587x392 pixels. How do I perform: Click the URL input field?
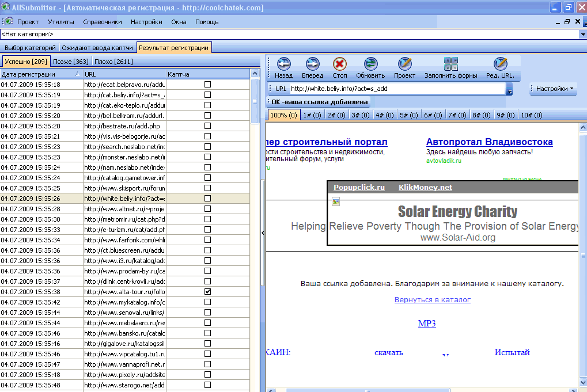point(396,89)
